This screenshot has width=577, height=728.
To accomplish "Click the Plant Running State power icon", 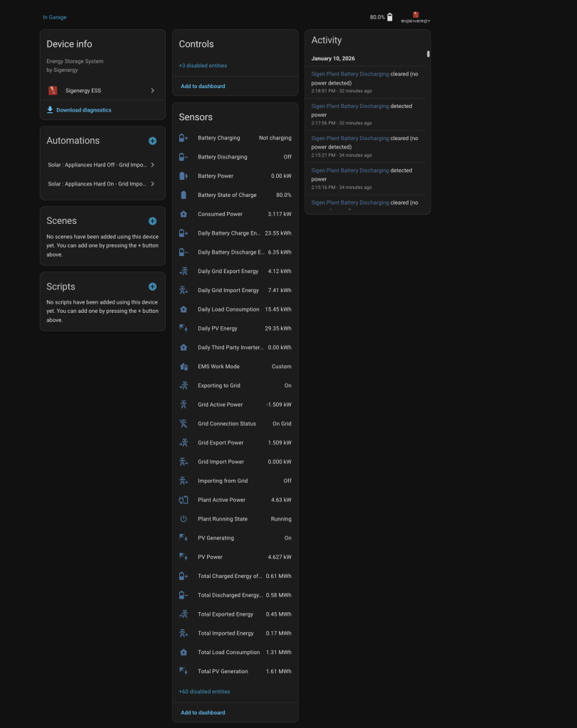I will [184, 519].
